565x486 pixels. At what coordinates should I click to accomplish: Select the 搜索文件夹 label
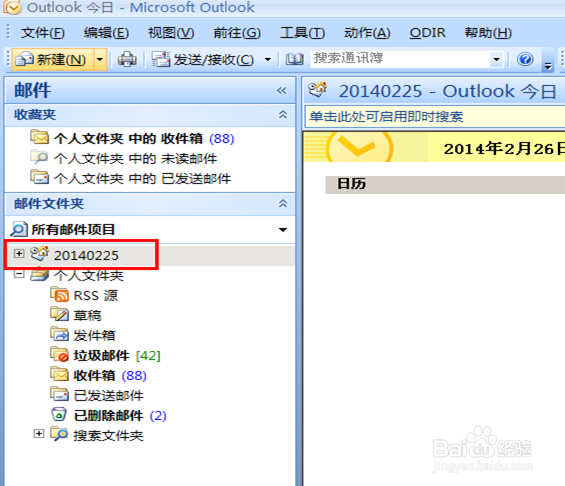108,436
